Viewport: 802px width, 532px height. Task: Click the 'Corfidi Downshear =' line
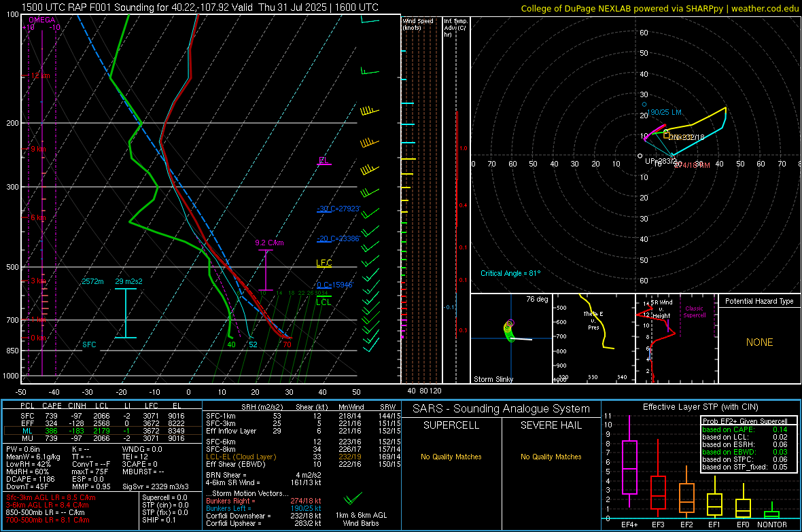[x=264, y=516]
